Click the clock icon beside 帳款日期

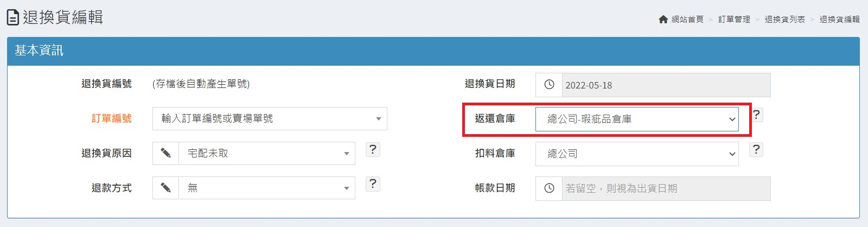(549, 188)
